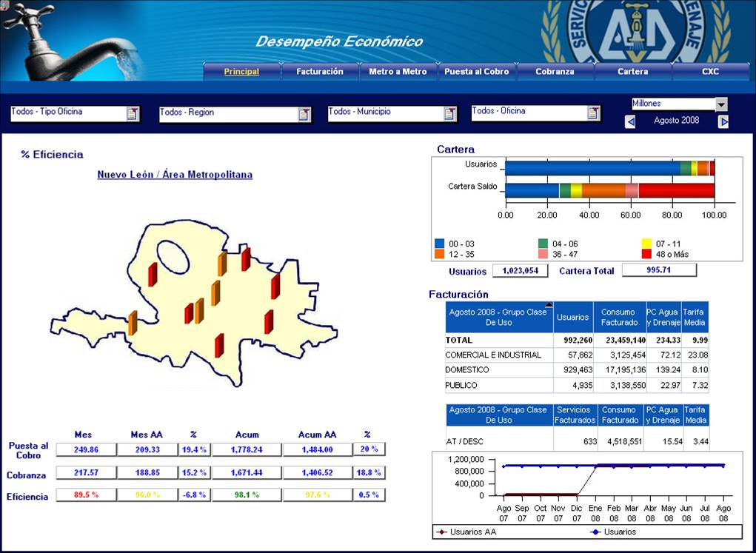
Task: Click blue segment of Usuarios cartera bar
Action: pos(592,168)
